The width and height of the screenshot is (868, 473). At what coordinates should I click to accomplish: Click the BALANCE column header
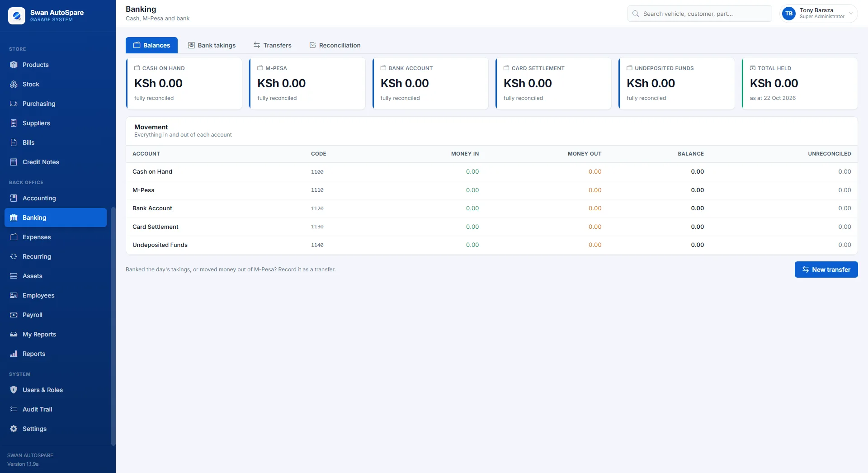(690, 154)
